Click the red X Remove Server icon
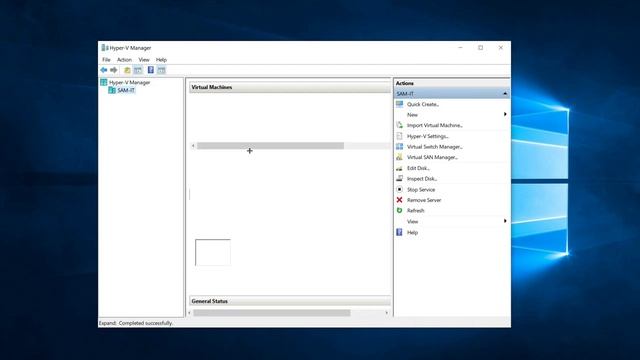 coord(400,200)
